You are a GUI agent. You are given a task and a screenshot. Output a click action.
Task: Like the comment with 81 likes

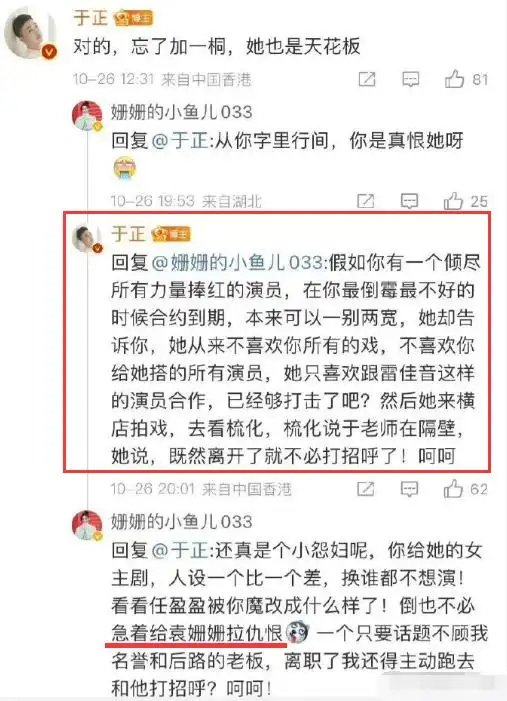tap(465, 79)
